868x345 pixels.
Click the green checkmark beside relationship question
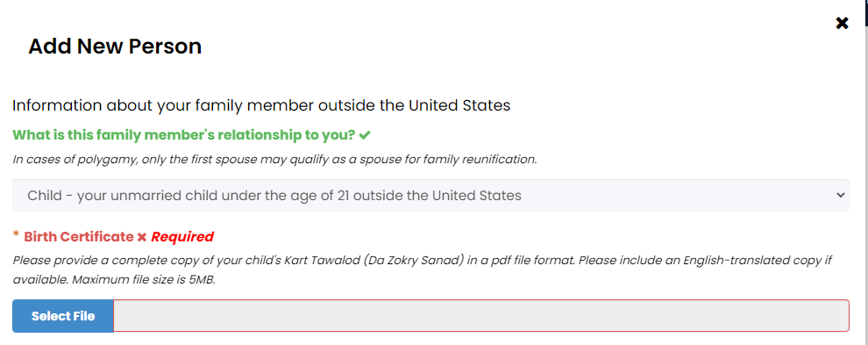[x=364, y=135]
